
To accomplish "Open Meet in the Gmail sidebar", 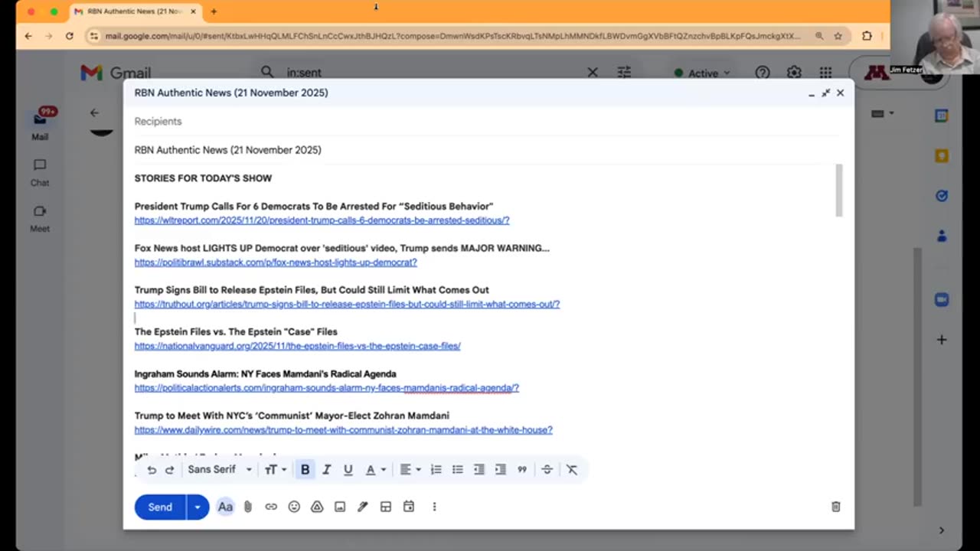I will [x=40, y=218].
